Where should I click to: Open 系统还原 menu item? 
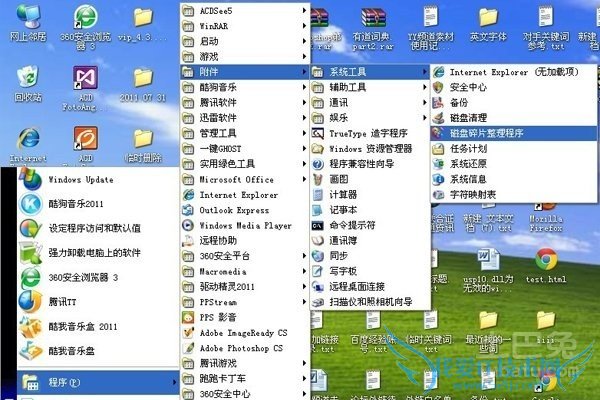pos(514,164)
